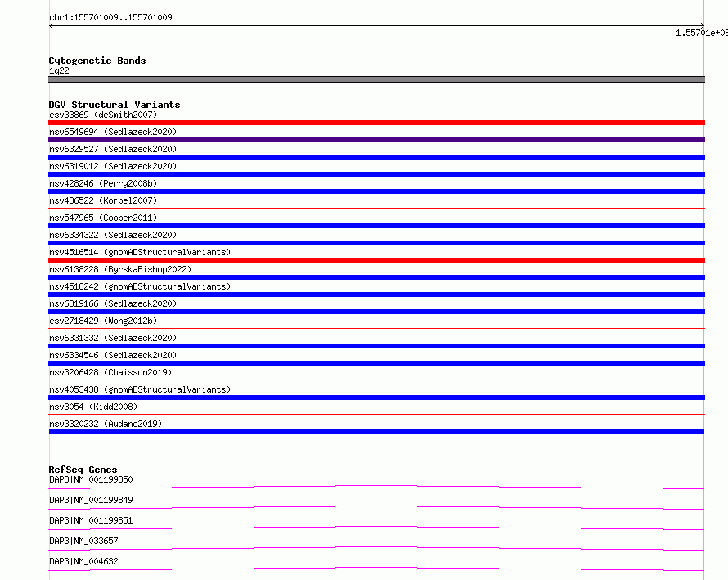Open variant nsv6549694 (Sedlazeck2020)

[113, 132]
